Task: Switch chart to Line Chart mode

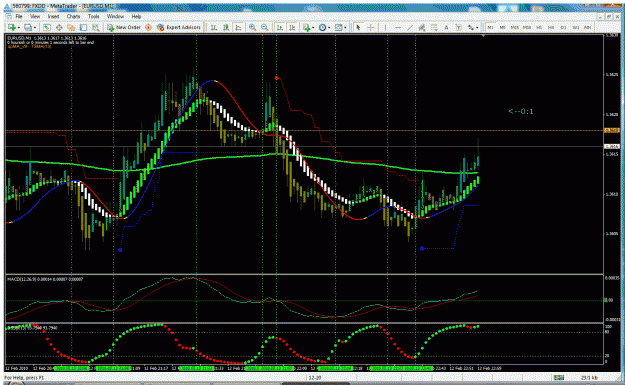Action: coord(238,28)
